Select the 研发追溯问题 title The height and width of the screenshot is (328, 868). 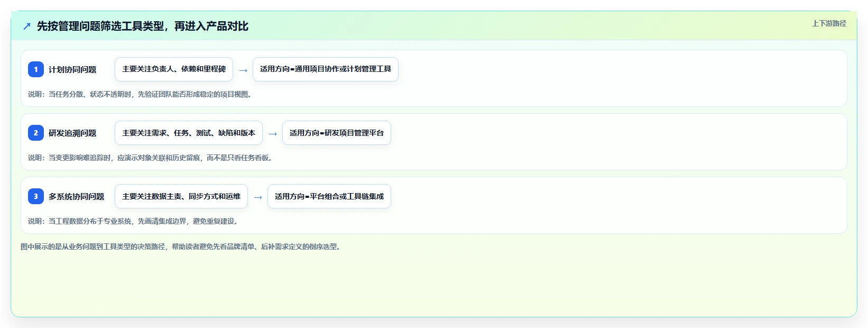pyautogui.click(x=72, y=133)
